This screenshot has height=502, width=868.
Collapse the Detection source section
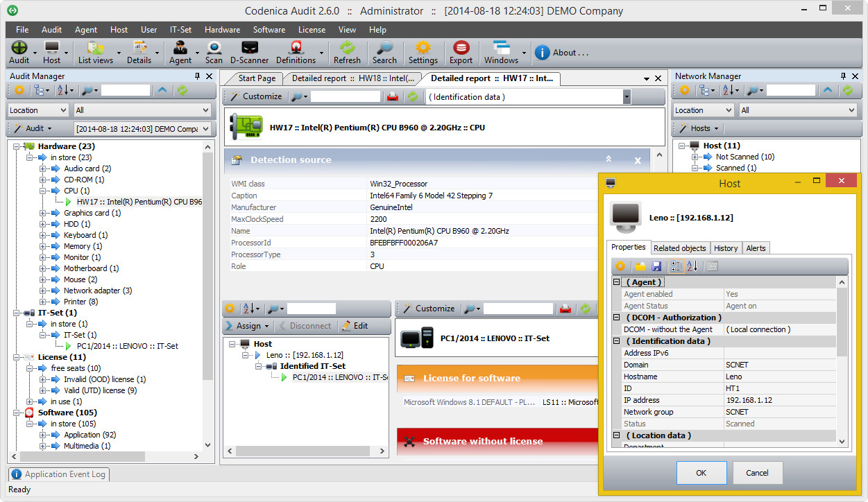pos(609,159)
